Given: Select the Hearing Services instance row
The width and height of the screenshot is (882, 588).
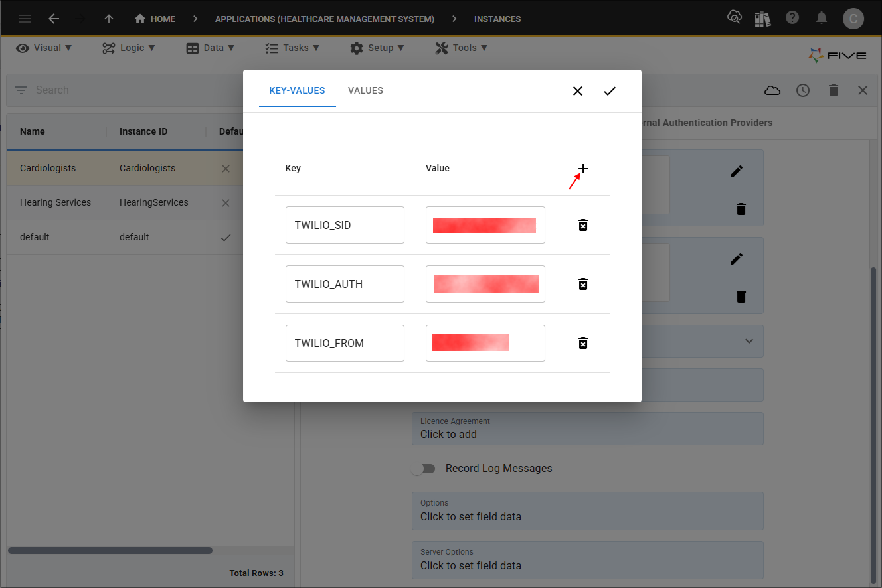Looking at the screenshot, I should click(56, 202).
